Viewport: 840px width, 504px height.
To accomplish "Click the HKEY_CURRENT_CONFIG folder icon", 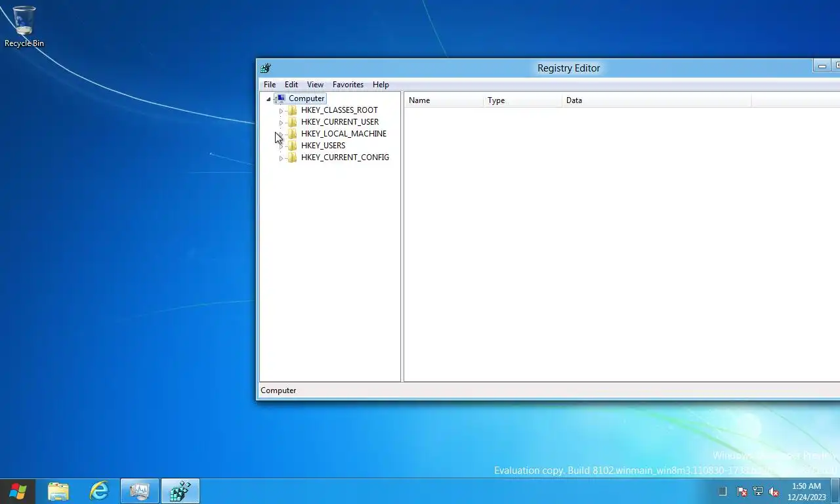I will [293, 157].
